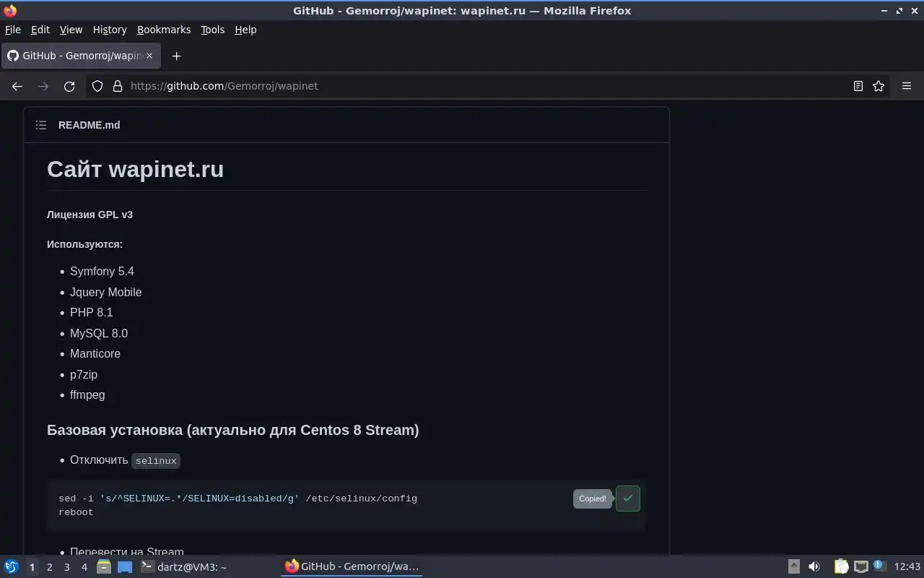Close the GitHub wapinet tab
924x578 pixels.
(149, 56)
